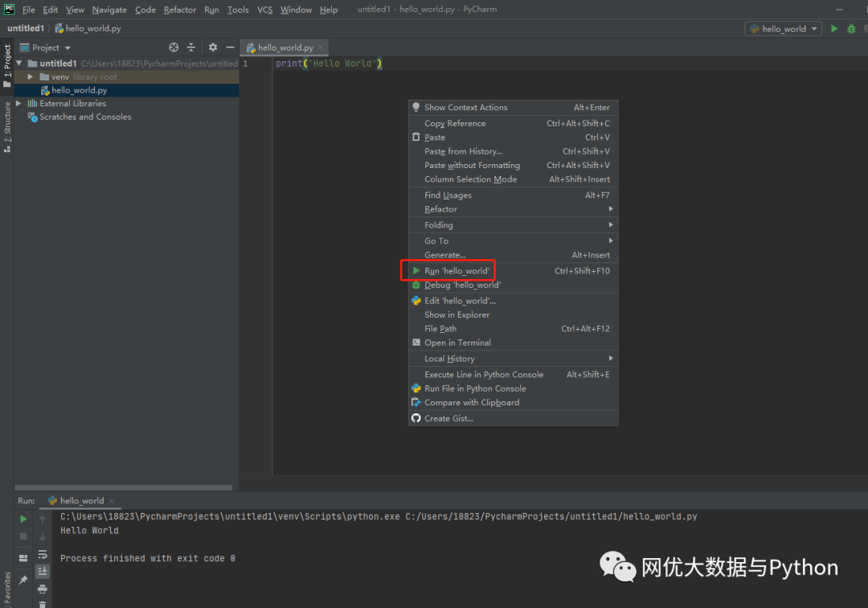Select Scratches and Consoles

[85, 117]
